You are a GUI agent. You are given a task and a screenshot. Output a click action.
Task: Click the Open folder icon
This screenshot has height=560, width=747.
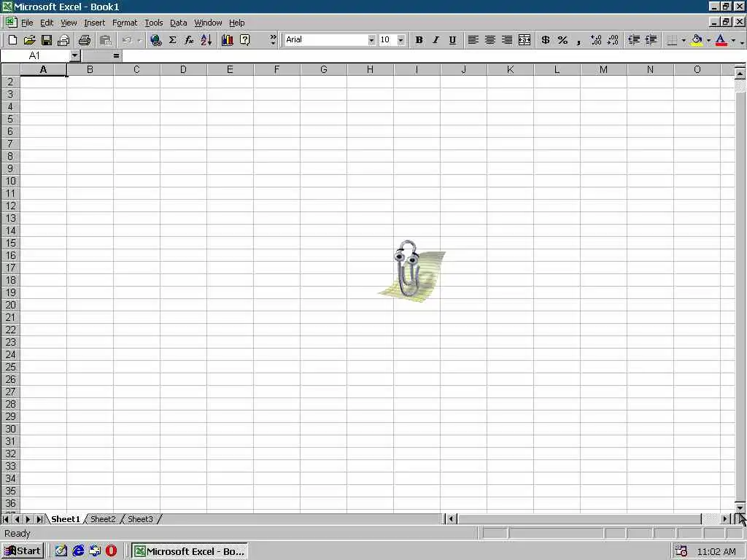coord(29,40)
